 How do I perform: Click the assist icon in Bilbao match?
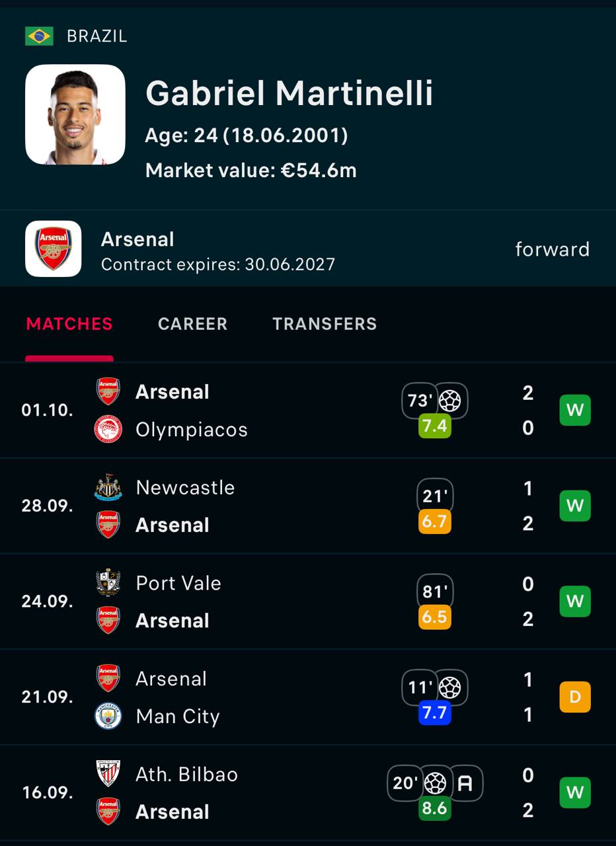[465, 784]
